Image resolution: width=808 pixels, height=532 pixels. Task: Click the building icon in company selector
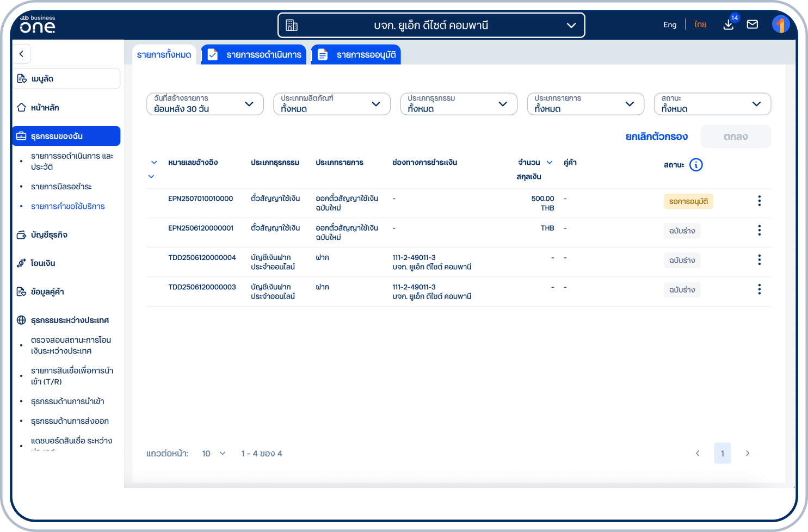292,25
